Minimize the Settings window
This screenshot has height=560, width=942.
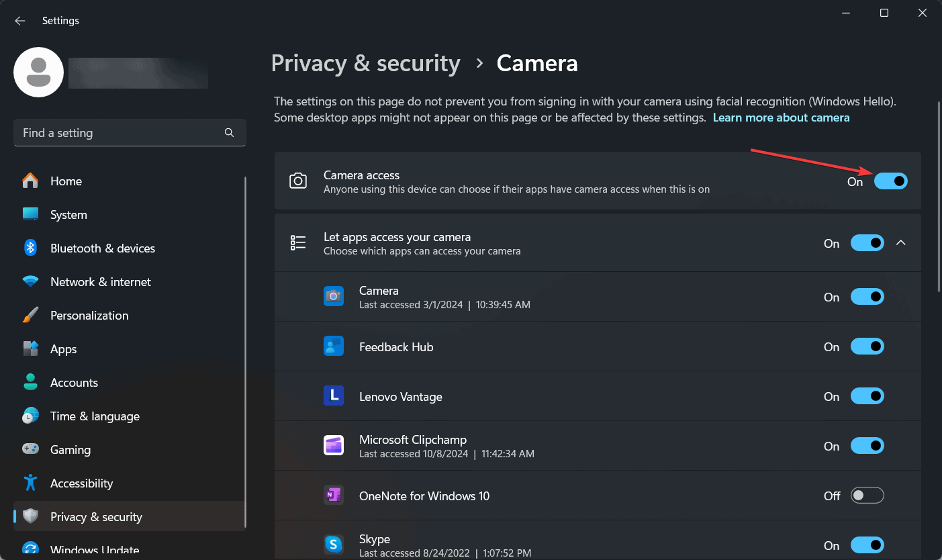click(x=845, y=13)
